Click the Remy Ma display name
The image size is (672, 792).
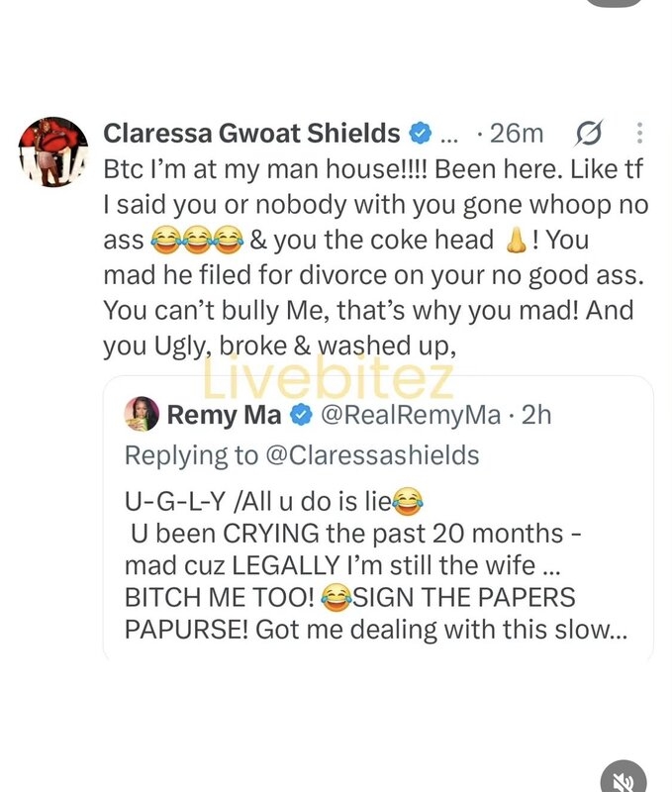click(x=224, y=415)
